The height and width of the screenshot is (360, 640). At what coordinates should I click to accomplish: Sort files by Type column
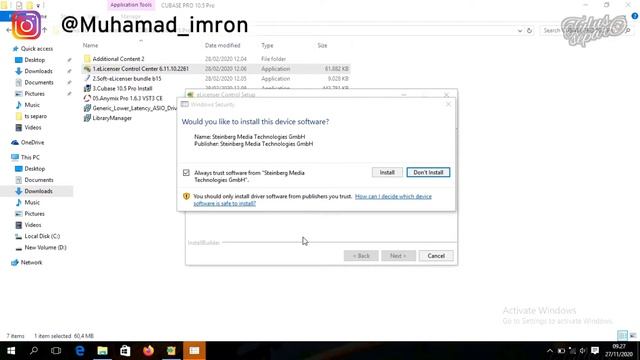click(x=267, y=45)
